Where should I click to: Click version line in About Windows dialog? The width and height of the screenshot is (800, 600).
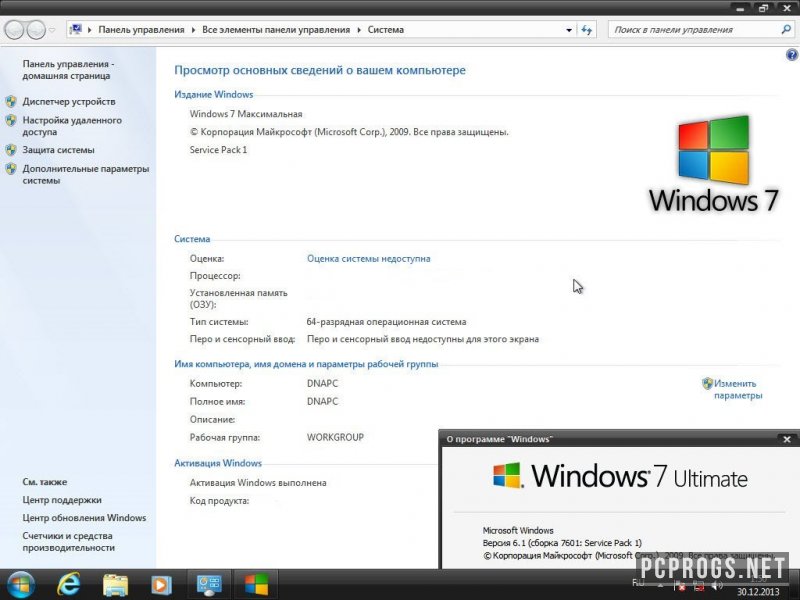pyautogui.click(x=562, y=543)
